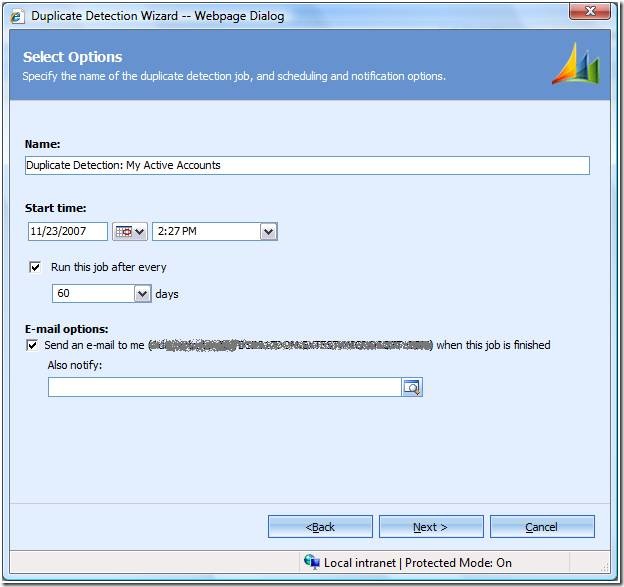The height and width of the screenshot is (587, 624).
Task: Focus the Also notify text field
Action: [224, 387]
